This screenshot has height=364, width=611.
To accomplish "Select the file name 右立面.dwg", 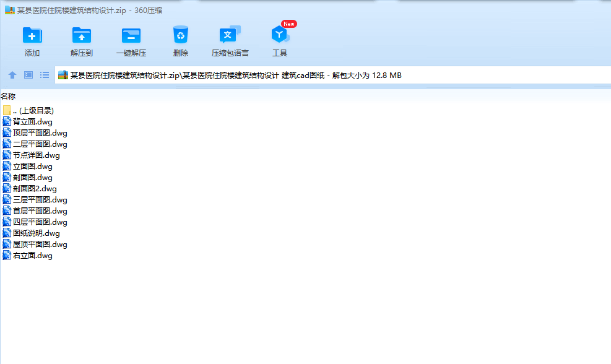I will click(33, 255).
